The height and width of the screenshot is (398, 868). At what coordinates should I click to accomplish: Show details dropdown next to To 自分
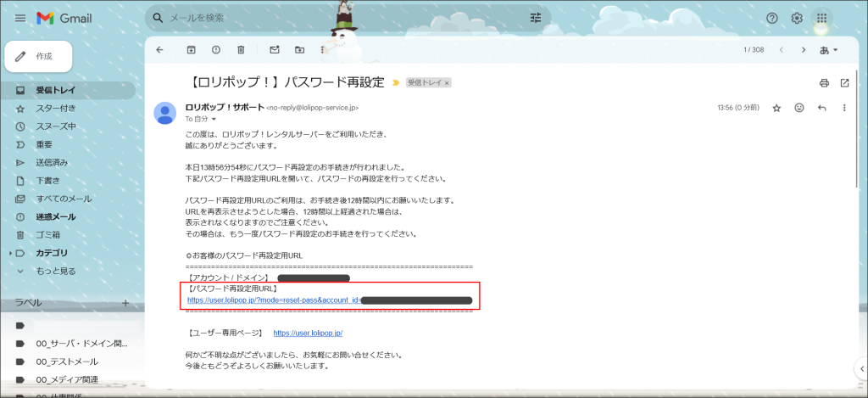tap(214, 119)
